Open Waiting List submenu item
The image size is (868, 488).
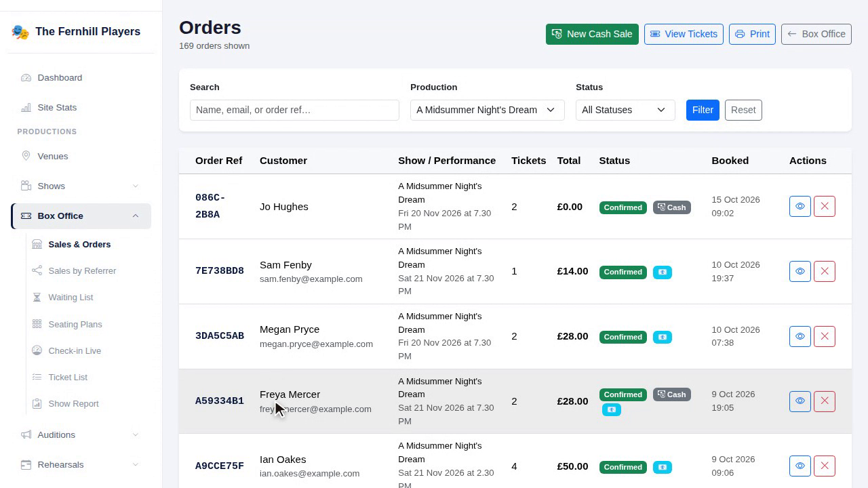click(x=89, y=298)
